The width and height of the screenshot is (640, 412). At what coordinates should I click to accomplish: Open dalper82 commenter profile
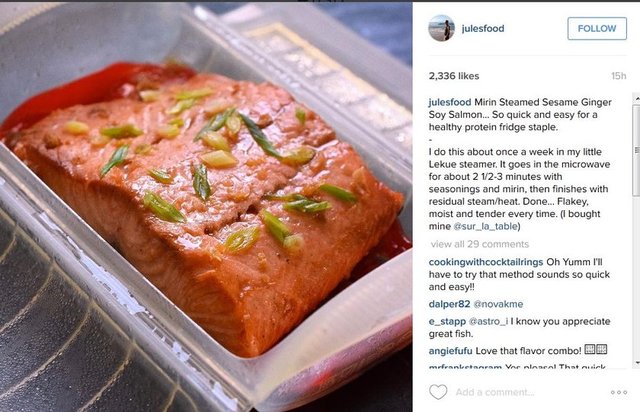(449, 304)
